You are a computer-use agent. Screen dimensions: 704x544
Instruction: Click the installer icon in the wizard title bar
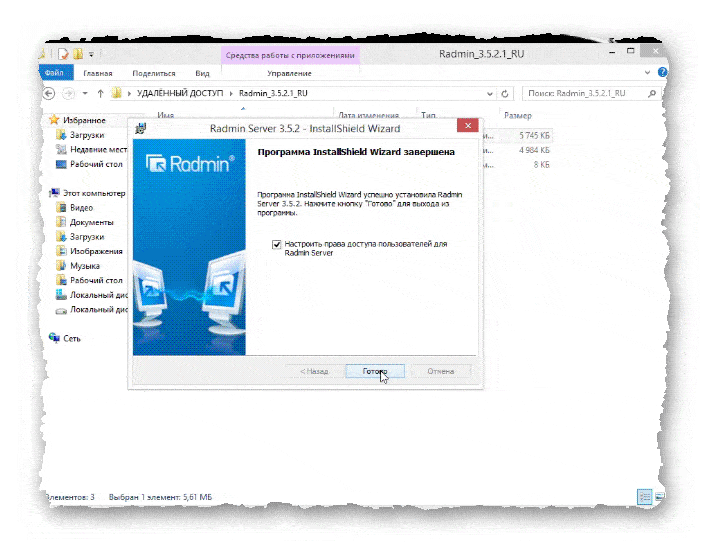[x=141, y=128]
